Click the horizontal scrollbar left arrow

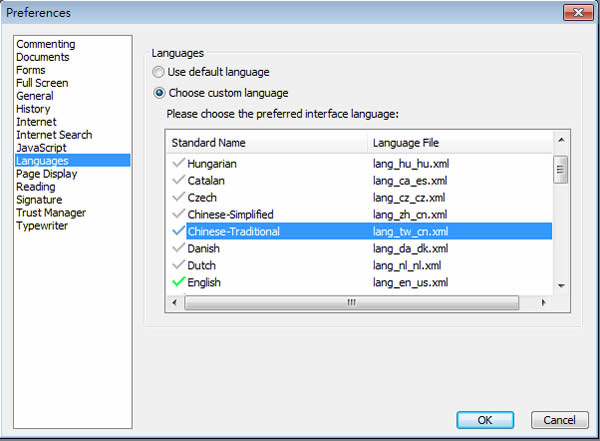(x=174, y=302)
